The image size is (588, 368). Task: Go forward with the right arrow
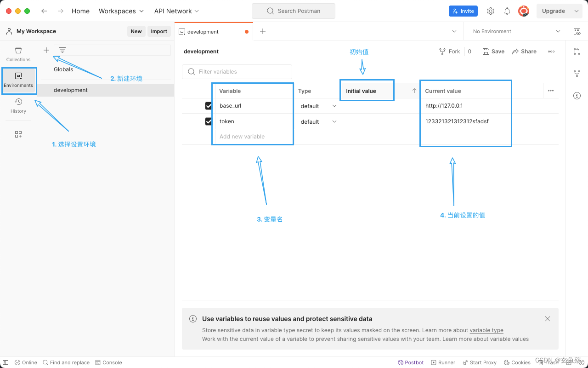(x=61, y=11)
